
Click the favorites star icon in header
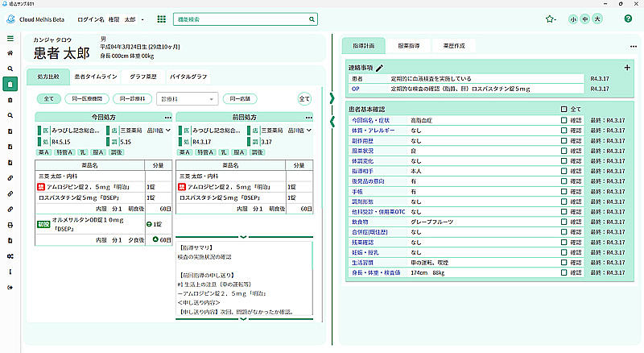coord(549,19)
